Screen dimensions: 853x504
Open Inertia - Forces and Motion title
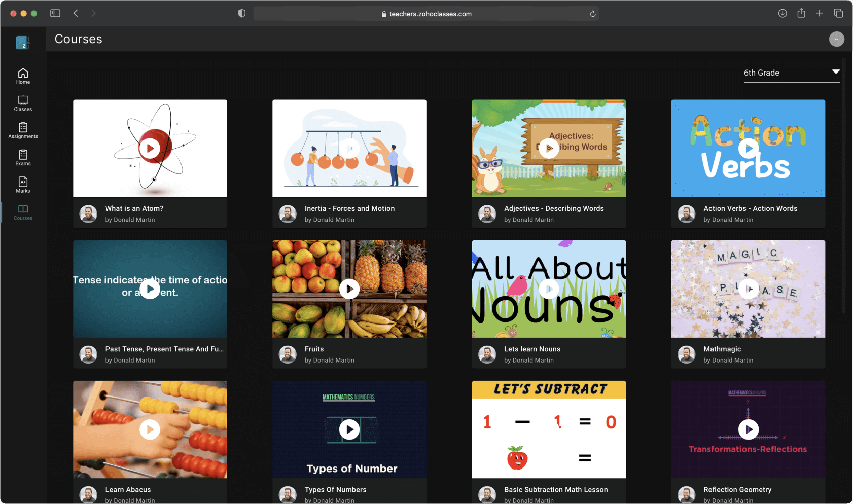pos(349,208)
